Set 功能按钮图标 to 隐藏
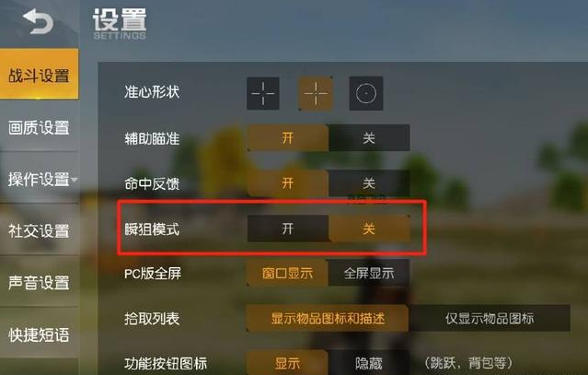 pyautogui.click(x=369, y=363)
